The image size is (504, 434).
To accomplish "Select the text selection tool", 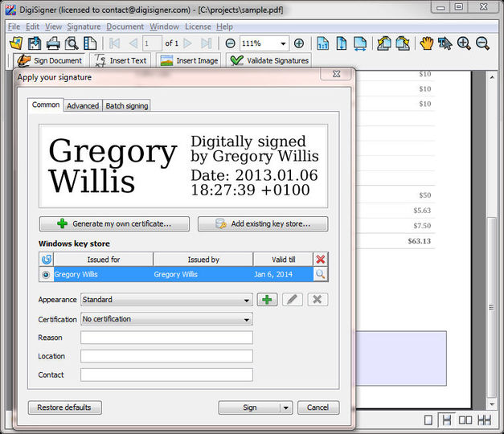I will point(445,43).
